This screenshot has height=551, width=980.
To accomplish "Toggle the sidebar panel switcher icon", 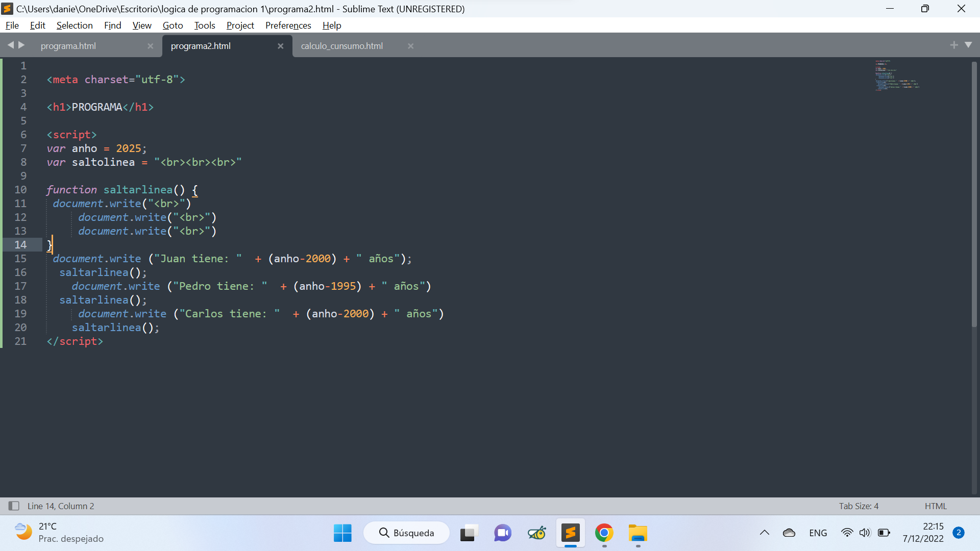I will coord(14,506).
